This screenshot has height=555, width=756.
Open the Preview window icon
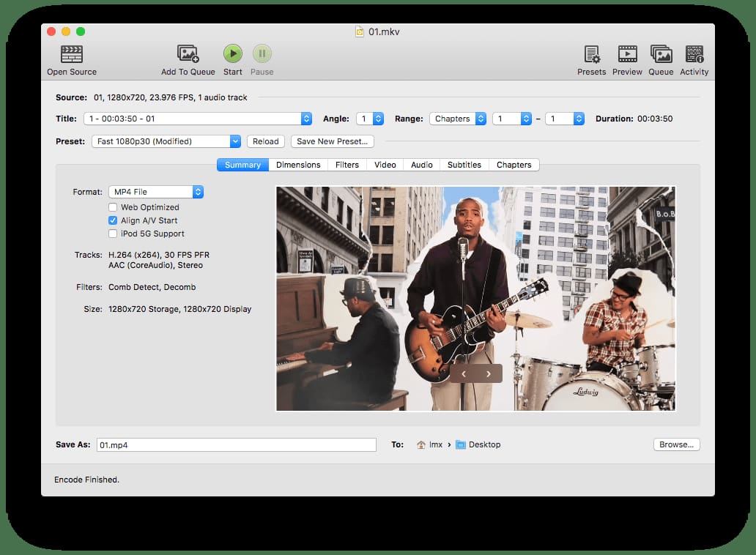point(627,54)
